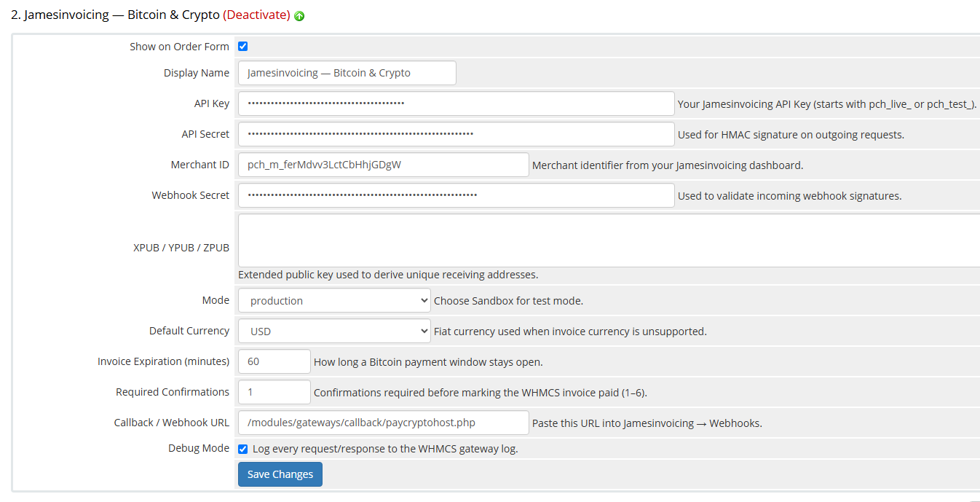The image size is (980, 502).
Task: Open the Default Currency dropdown
Action: 335,331
